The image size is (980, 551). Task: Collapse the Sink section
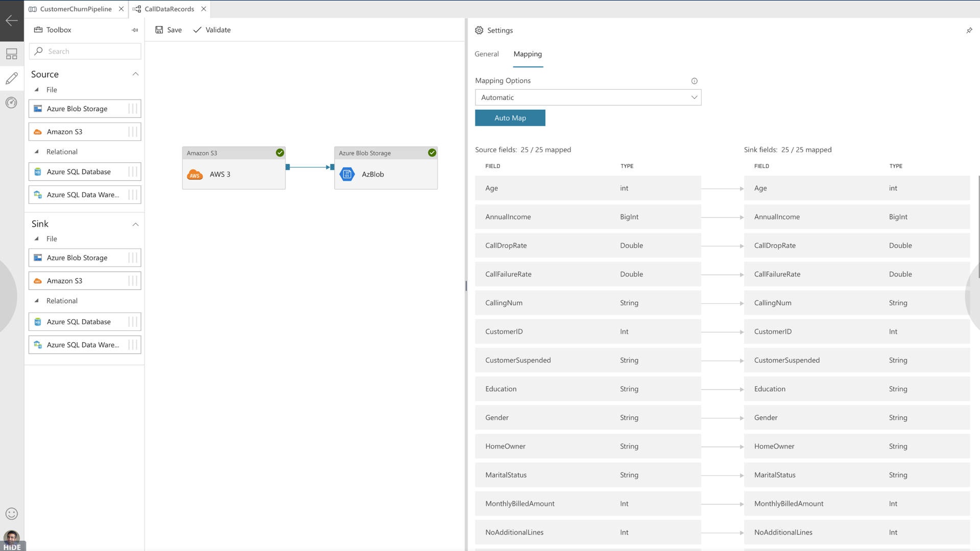pos(135,225)
